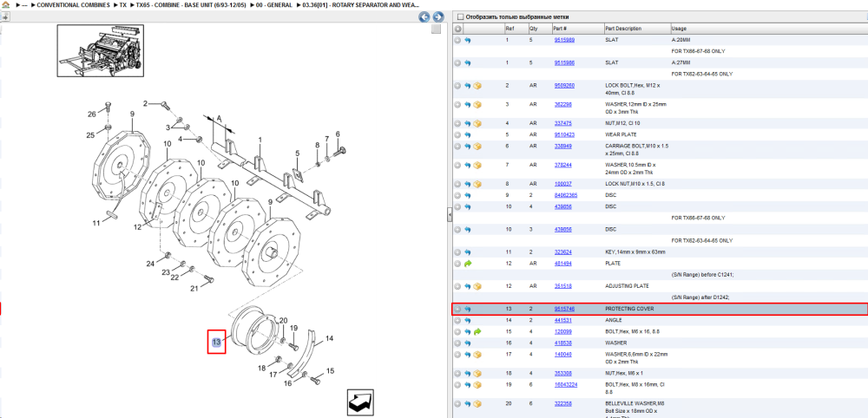The height and width of the screenshot is (418, 868).
Task: Add WEAR PLATE 9510423 with grey circle icon
Action: point(457,135)
